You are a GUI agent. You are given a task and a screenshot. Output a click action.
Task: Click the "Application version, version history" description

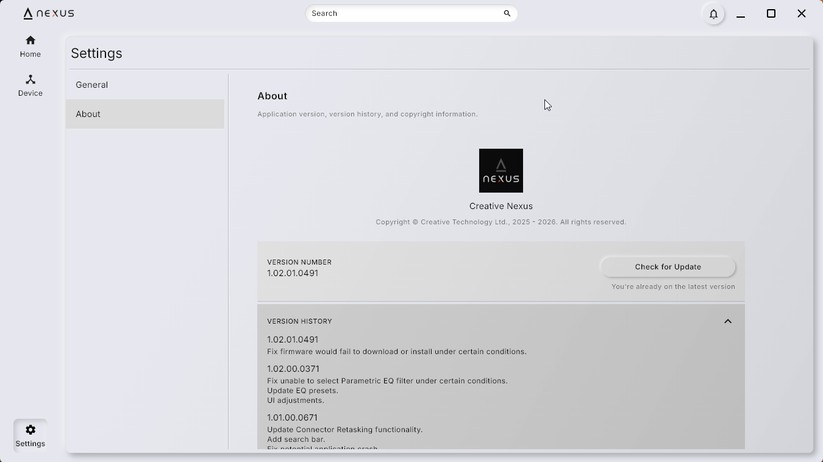point(367,114)
